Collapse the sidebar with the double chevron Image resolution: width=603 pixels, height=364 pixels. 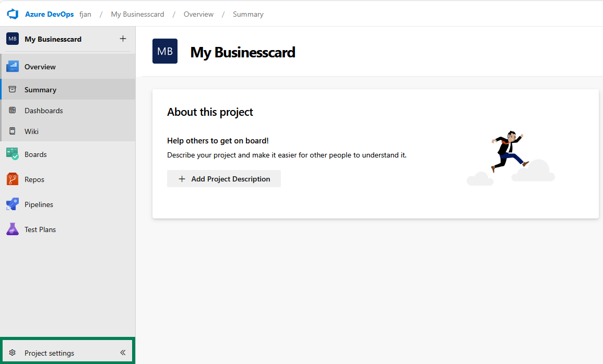123,352
